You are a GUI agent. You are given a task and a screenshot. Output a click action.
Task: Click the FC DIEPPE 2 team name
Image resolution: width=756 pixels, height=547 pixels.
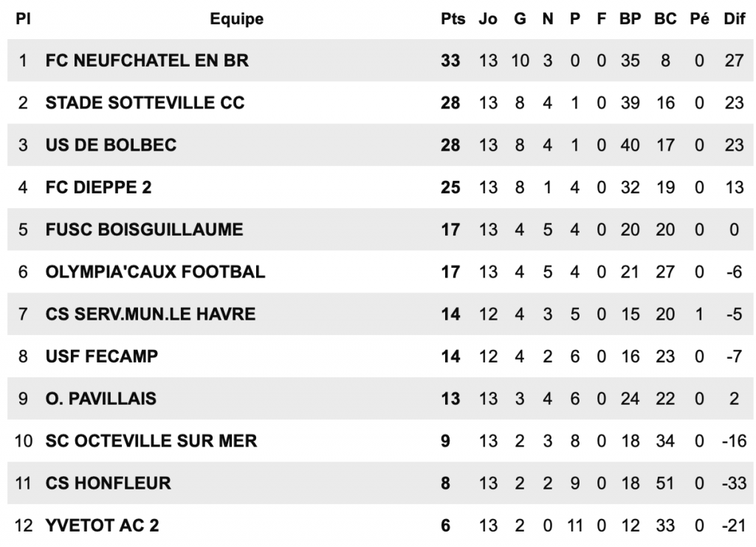tap(98, 188)
